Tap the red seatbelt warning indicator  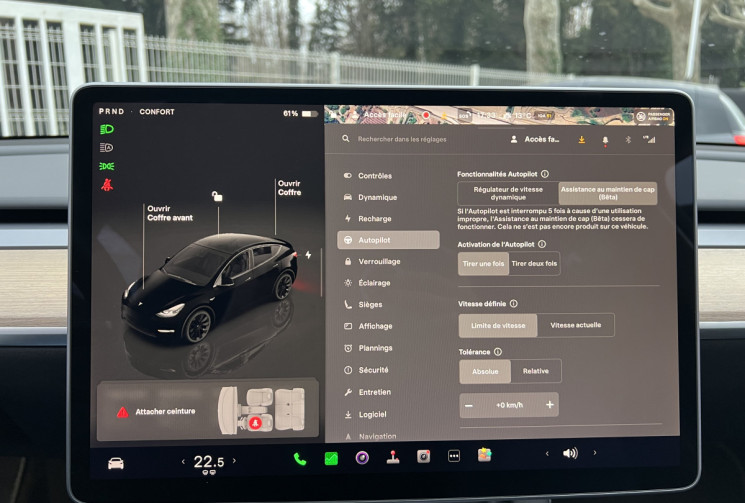tap(107, 185)
